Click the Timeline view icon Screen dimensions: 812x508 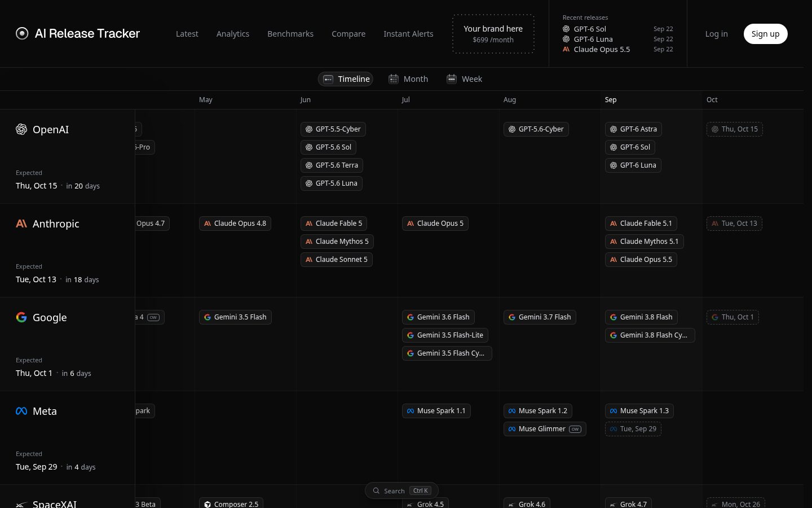[328, 79]
